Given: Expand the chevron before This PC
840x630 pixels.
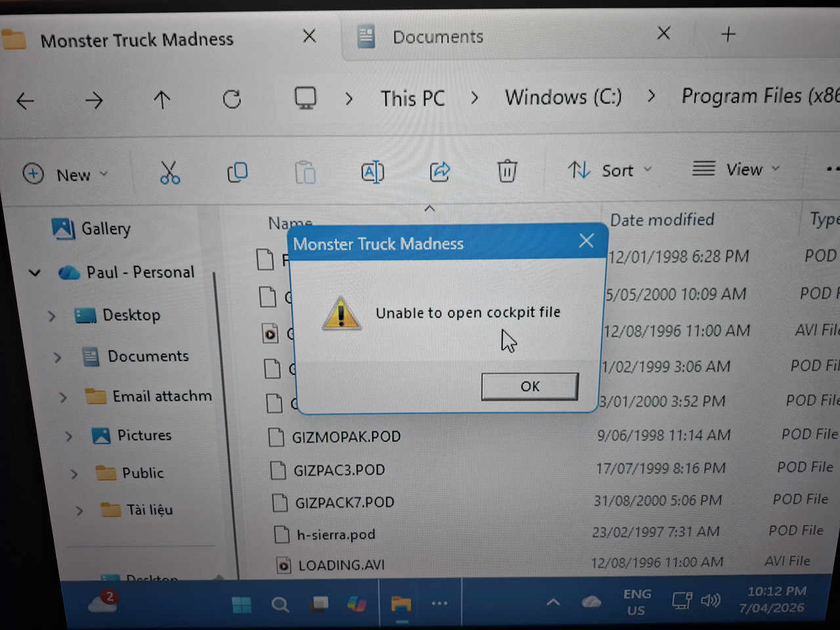Looking at the screenshot, I should 349,99.
